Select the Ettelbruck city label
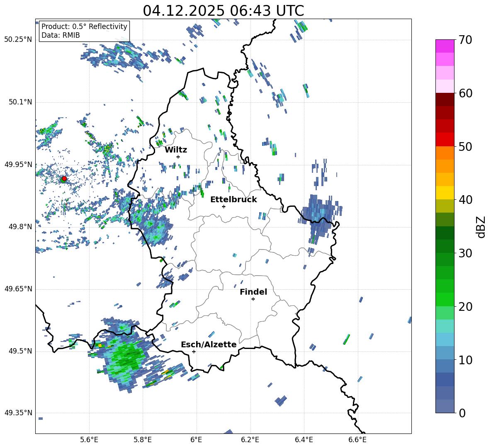The width and height of the screenshot is (491, 448). click(233, 200)
